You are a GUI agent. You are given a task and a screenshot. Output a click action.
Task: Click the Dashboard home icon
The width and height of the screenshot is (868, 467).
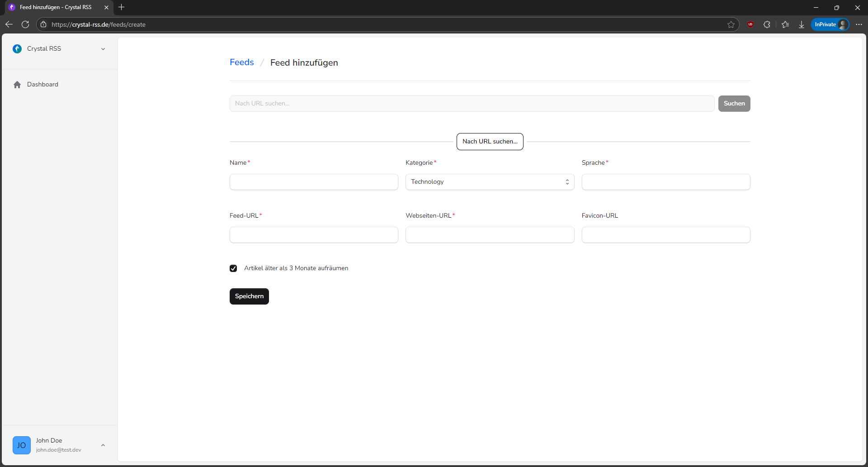(17, 85)
